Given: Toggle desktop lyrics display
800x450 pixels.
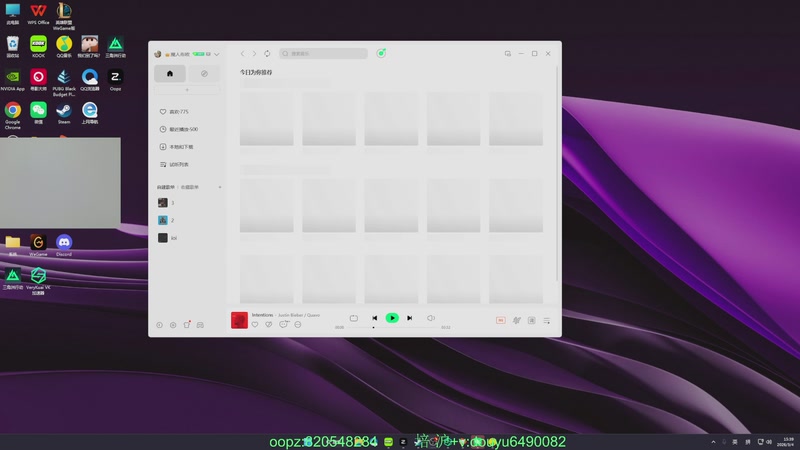Looking at the screenshot, I should [x=532, y=320].
